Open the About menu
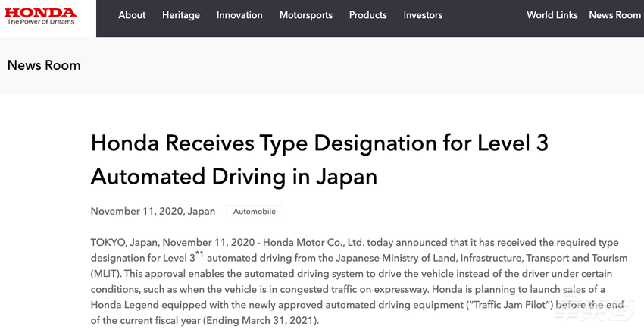Viewport: 644px width, 330px height. [x=132, y=15]
